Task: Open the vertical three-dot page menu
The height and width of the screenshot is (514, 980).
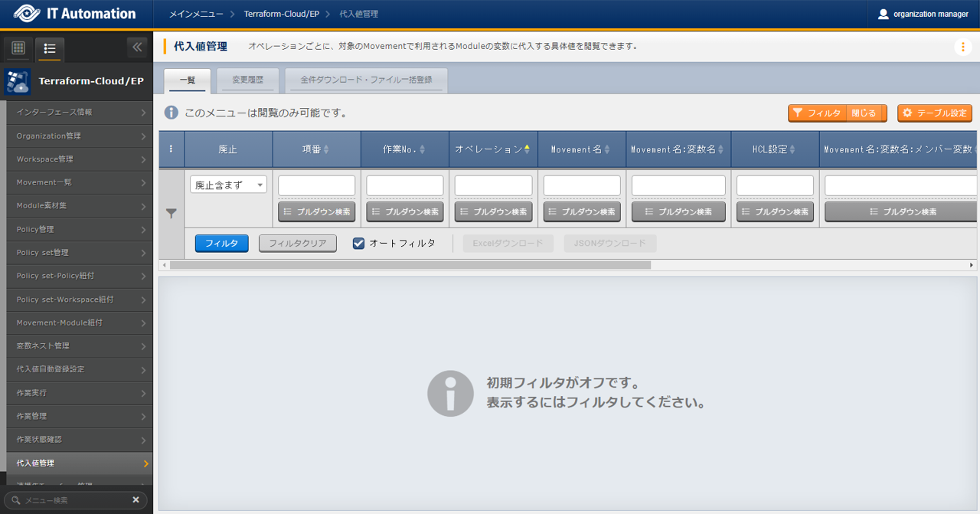Action: click(x=962, y=47)
